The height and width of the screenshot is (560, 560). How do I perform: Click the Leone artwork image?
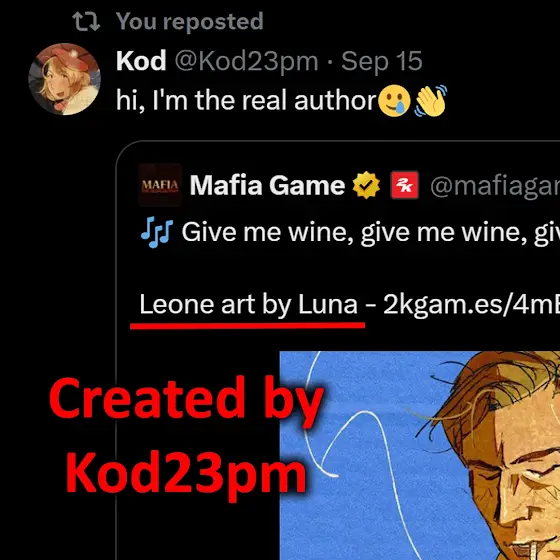(x=420, y=456)
